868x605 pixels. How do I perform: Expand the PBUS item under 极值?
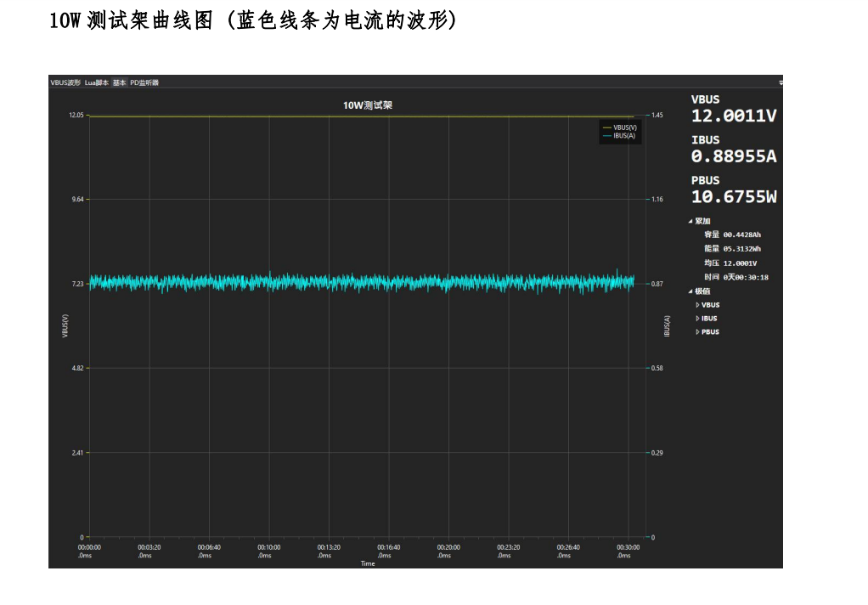(x=698, y=332)
